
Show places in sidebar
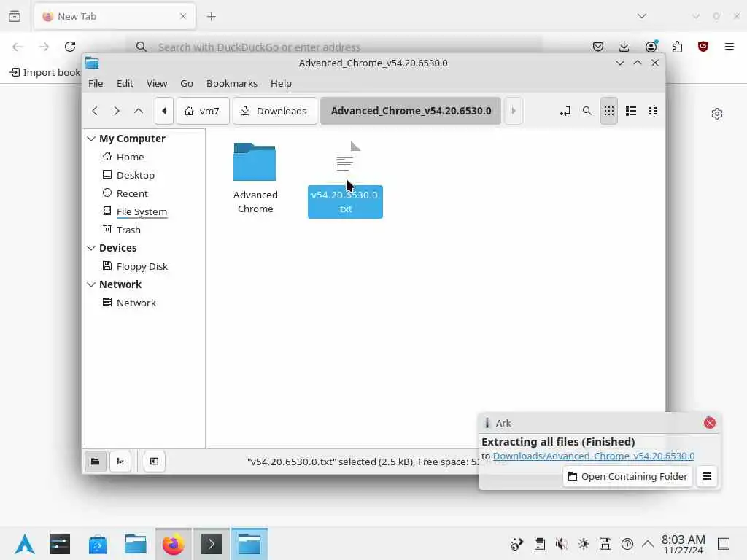[x=96, y=462]
